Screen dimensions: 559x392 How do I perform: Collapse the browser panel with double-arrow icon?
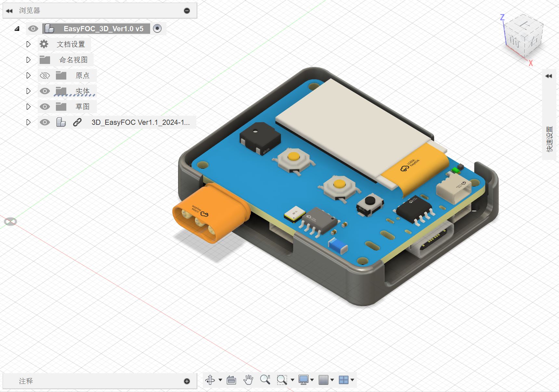pyautogui.click(x=9, y=11)
